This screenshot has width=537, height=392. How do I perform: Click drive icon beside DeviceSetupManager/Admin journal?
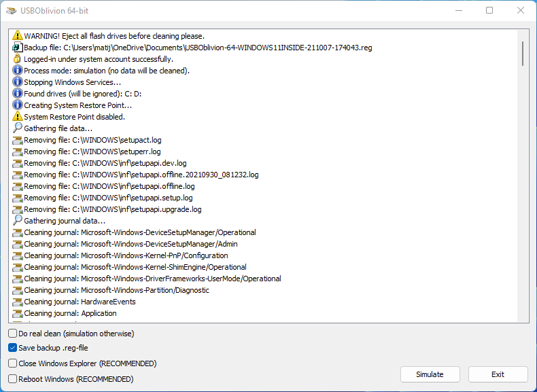click(18, 244)
